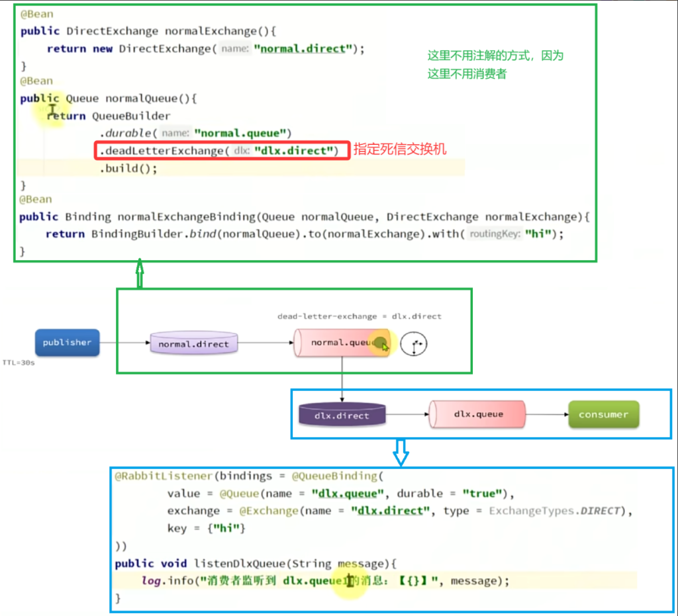Click the blue downward hollow arrow
The image size is (678, 616).
[401, 452]
